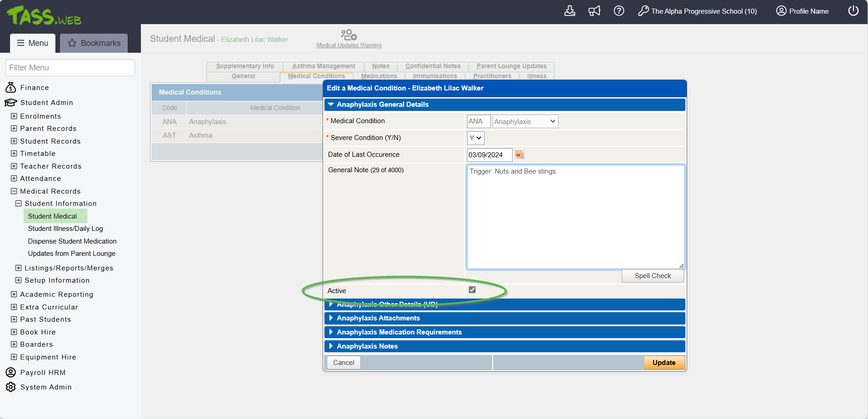The height and width of the screenshot is (419, 868).
Task: Open the Anaphylaxis medical condition dropdown
Action: click(525, 122)
